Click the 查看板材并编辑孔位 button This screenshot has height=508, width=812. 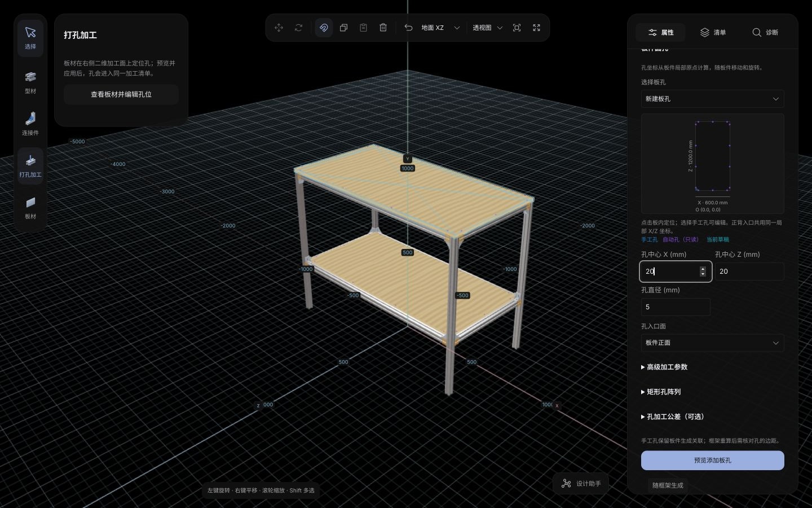[x=121, y=95]
